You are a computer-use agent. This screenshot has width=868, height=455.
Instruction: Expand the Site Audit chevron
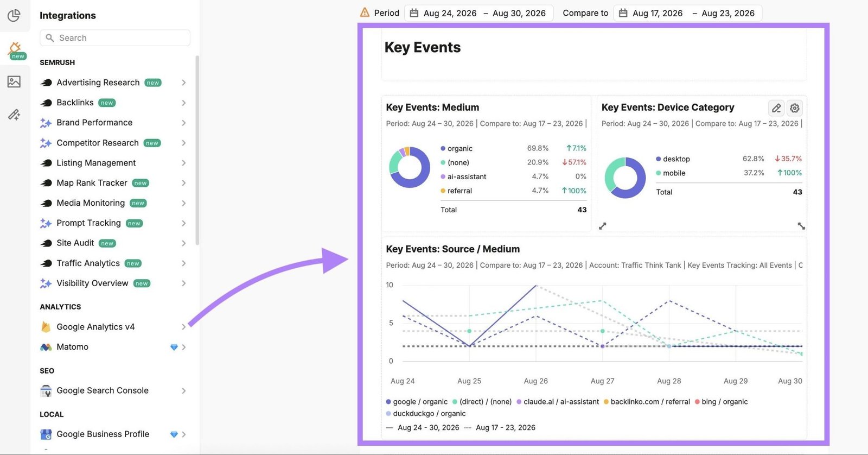[x=184, y=243]
